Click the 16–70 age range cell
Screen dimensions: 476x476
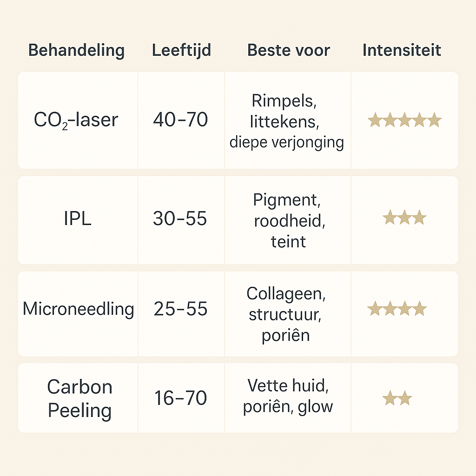click(180, 398)
